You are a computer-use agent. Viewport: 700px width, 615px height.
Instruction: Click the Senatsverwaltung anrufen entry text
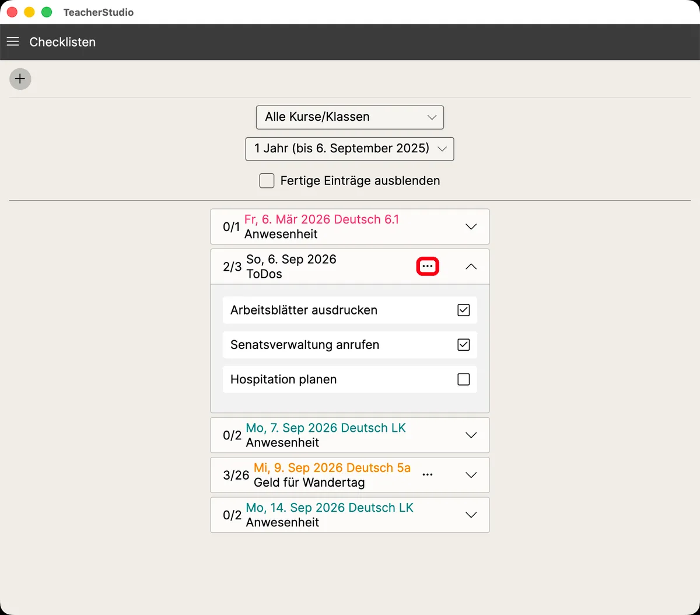coord(304,345)
